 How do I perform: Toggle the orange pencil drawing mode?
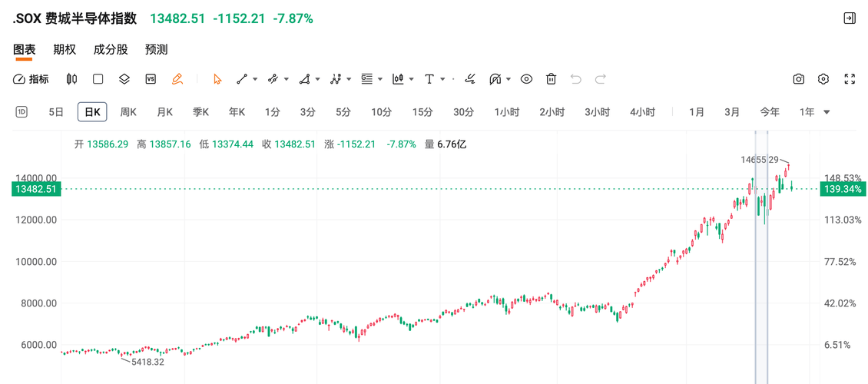point(177,79)
